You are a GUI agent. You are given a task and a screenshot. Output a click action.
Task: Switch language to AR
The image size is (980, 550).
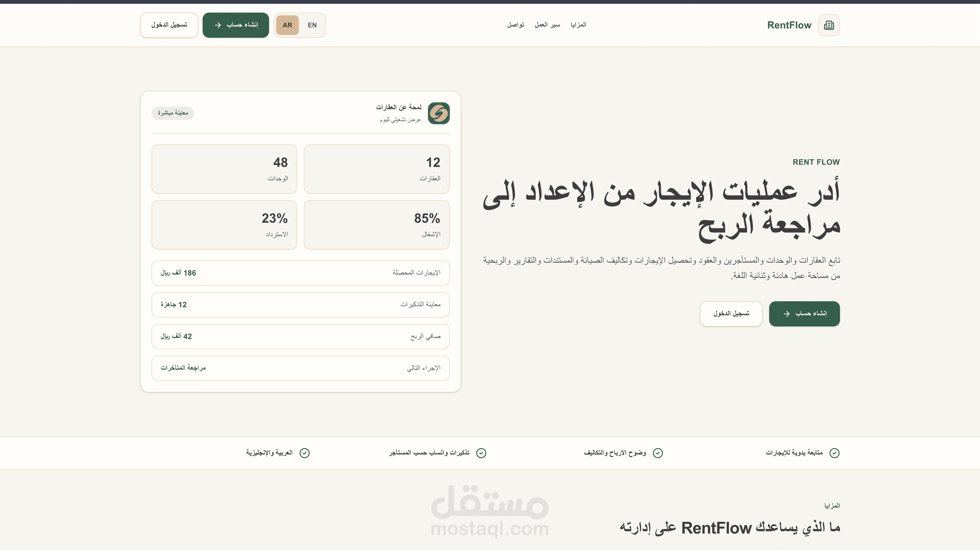click(287, 25)
